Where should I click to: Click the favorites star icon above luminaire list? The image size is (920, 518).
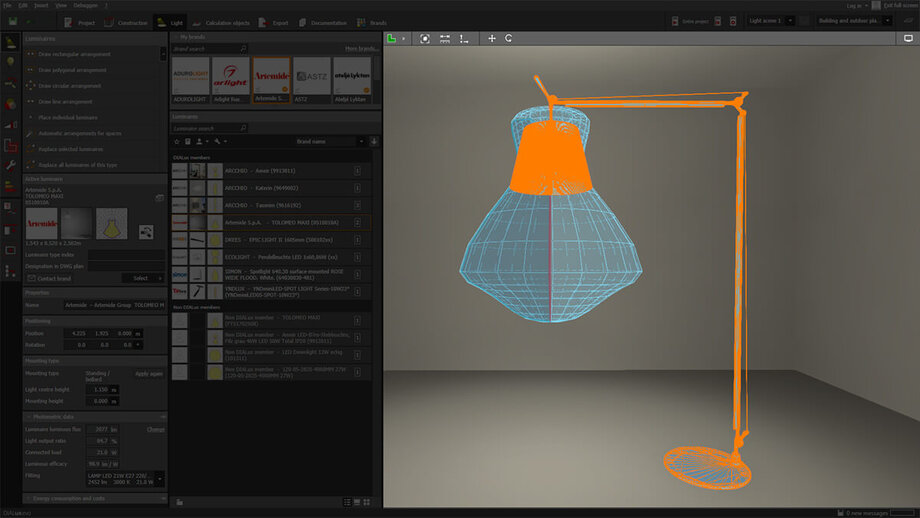(x=177, y=142)
